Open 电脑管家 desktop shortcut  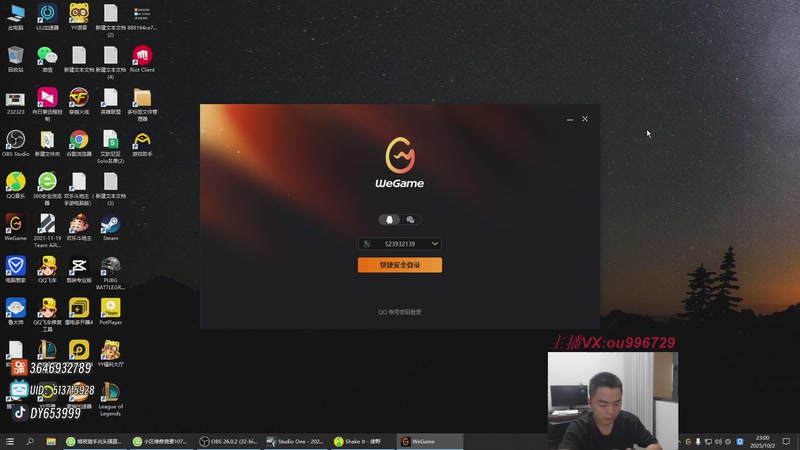(16, 269)
